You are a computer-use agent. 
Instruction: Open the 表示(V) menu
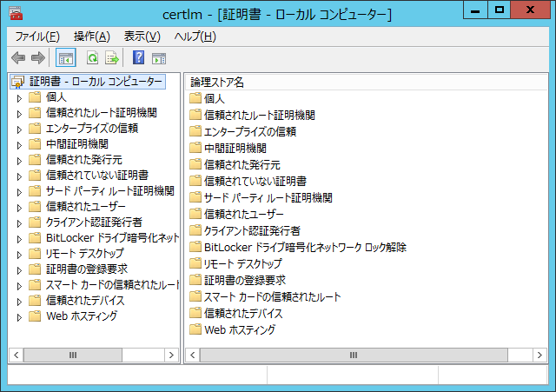coord(142,37)
